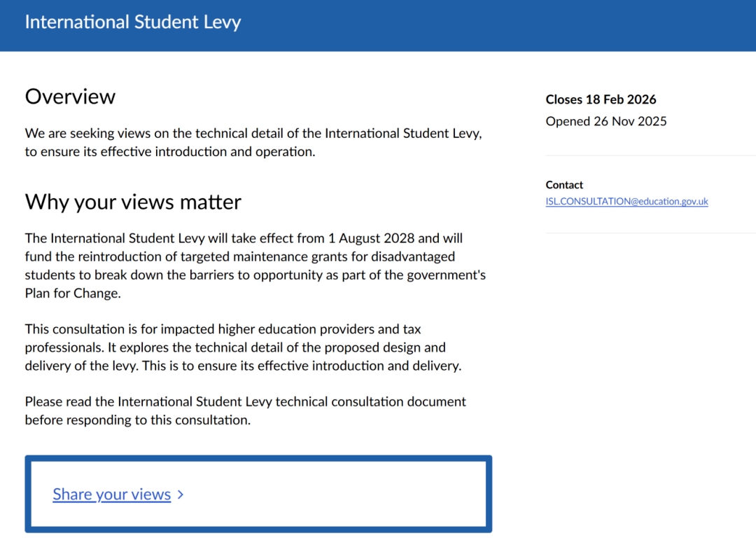This screenshot has height=552, width=756.
Task: Click the paragraph starting "This consultation is for"
Action: 243,347
